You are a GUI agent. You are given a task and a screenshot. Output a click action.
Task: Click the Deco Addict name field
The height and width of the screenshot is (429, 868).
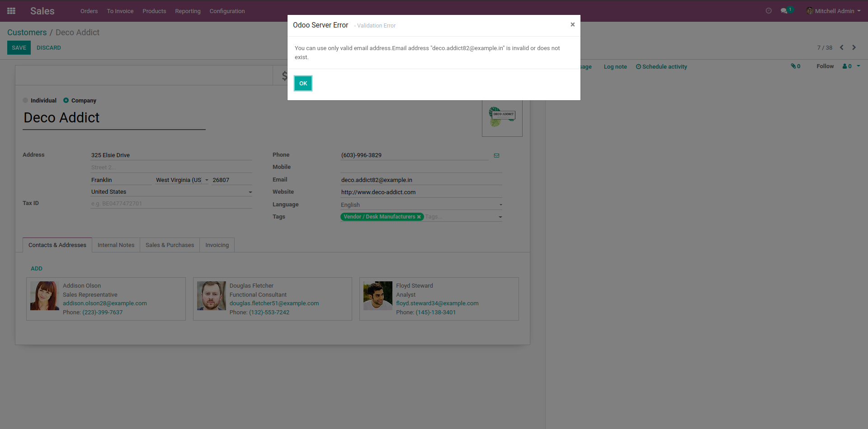click(114, 118)
